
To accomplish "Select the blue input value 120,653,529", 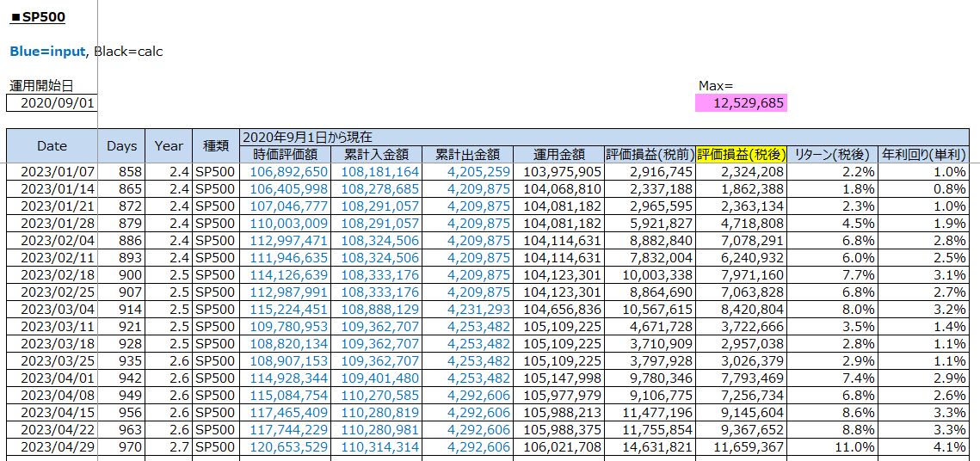I will coord(288,447).
